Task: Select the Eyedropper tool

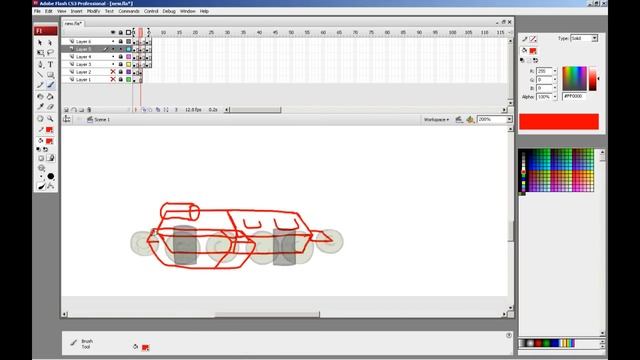Action: [40, 107]
